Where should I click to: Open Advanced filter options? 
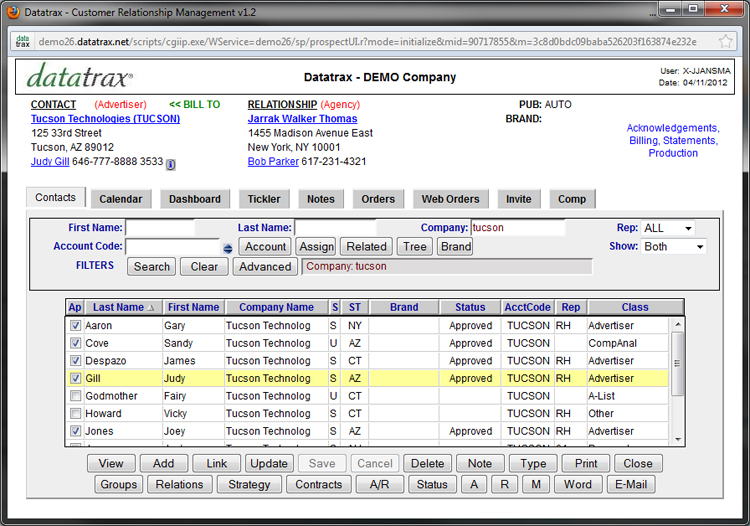[265, 266]
